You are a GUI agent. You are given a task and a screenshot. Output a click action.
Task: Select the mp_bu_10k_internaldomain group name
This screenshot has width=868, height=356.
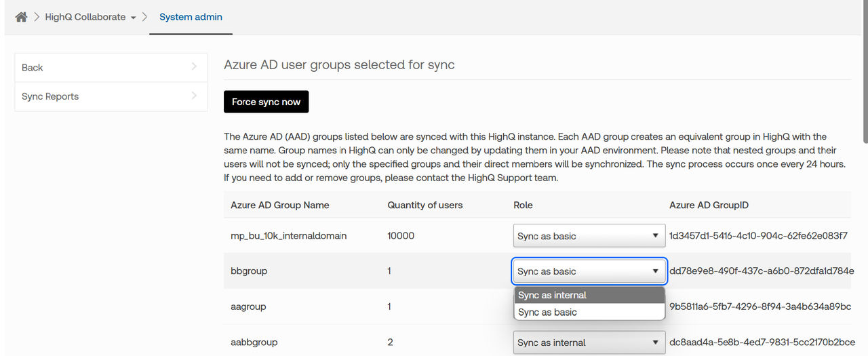pyautogui.click(x=288, y=235)
